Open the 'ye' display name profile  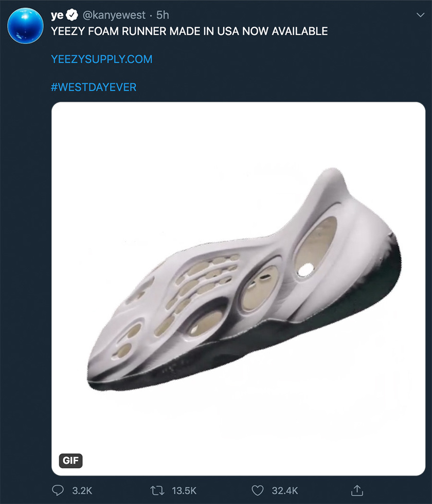tap(57, 16)
